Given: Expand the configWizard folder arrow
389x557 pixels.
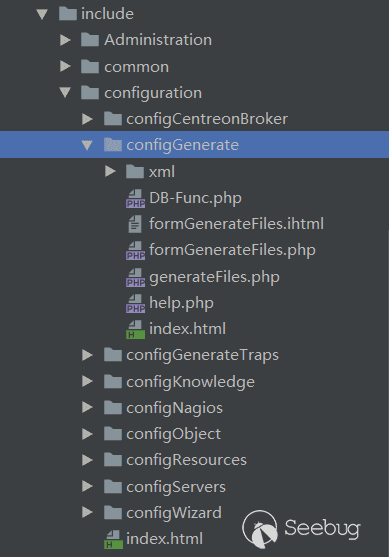Looking at the screenshot, I should click(x=87, y=512).
